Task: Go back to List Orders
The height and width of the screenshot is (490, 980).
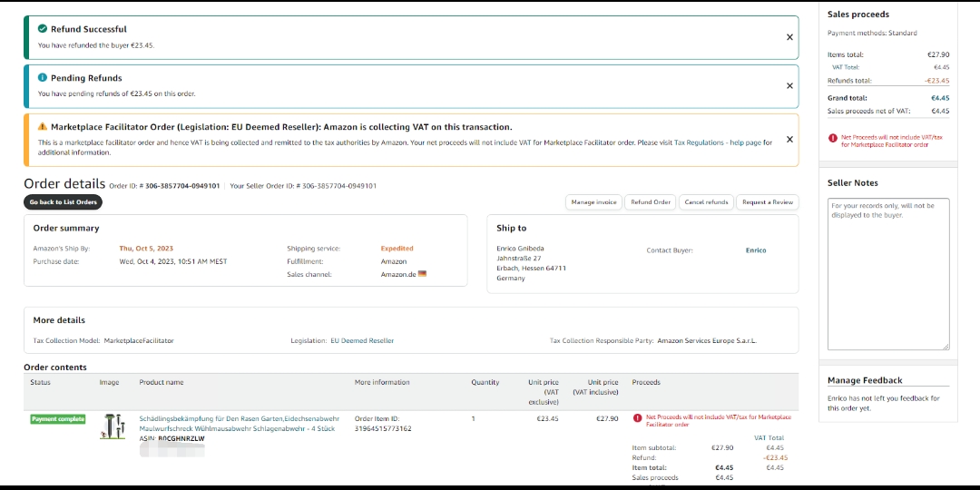Action: click(x=63, y=202)
